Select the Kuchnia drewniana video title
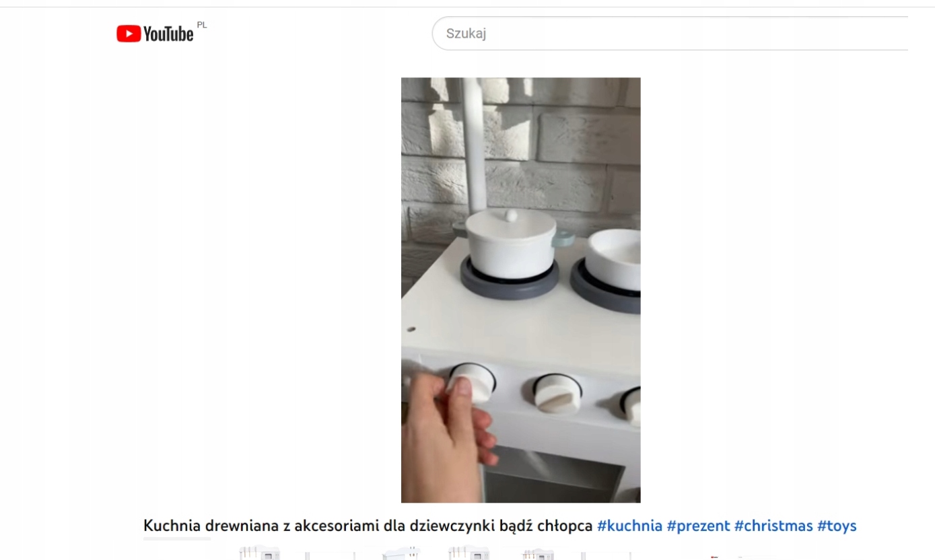This screenshot has height=560, width=935. tap(368, 526)
